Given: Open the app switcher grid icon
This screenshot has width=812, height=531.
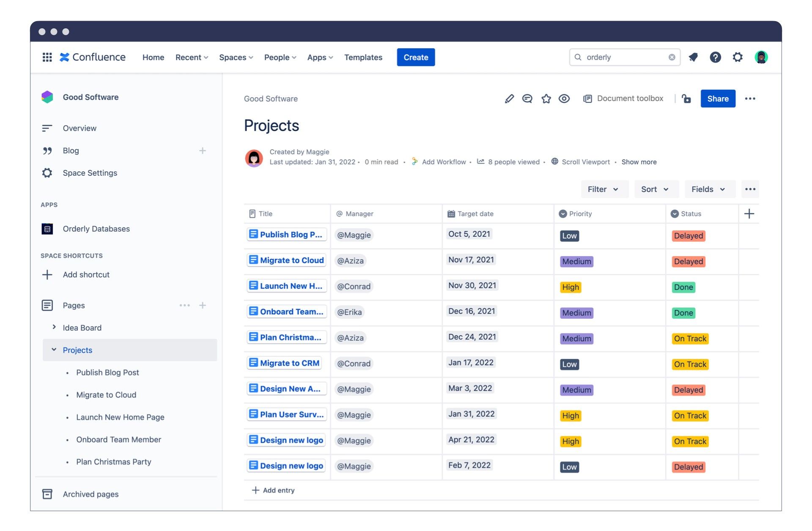Looking at the screenshot, I should pos(47,57).
